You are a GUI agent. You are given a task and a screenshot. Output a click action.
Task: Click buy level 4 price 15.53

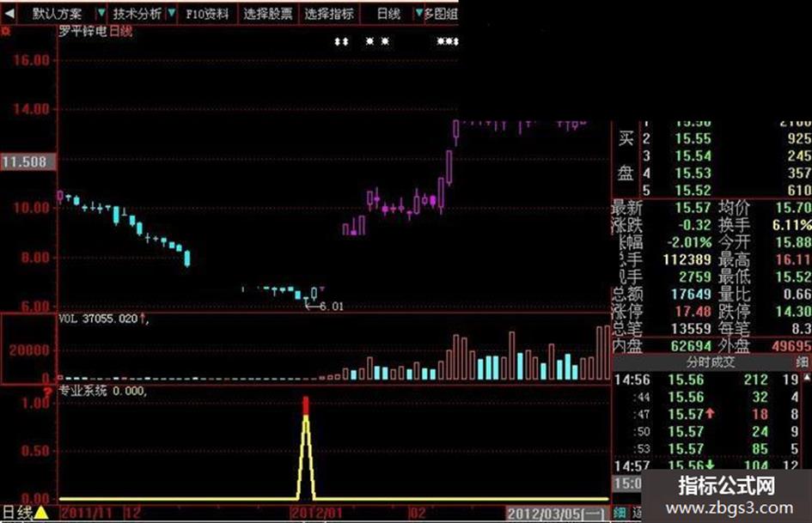[693, 173]
